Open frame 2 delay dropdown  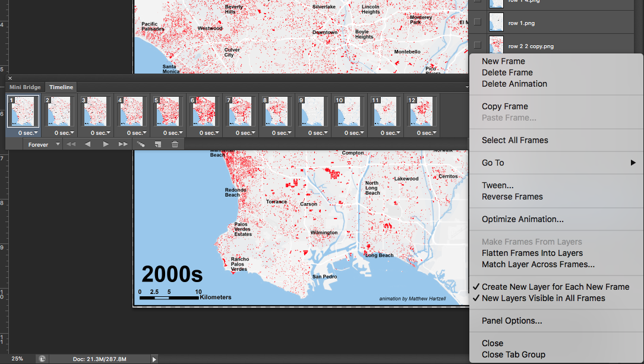64,133
